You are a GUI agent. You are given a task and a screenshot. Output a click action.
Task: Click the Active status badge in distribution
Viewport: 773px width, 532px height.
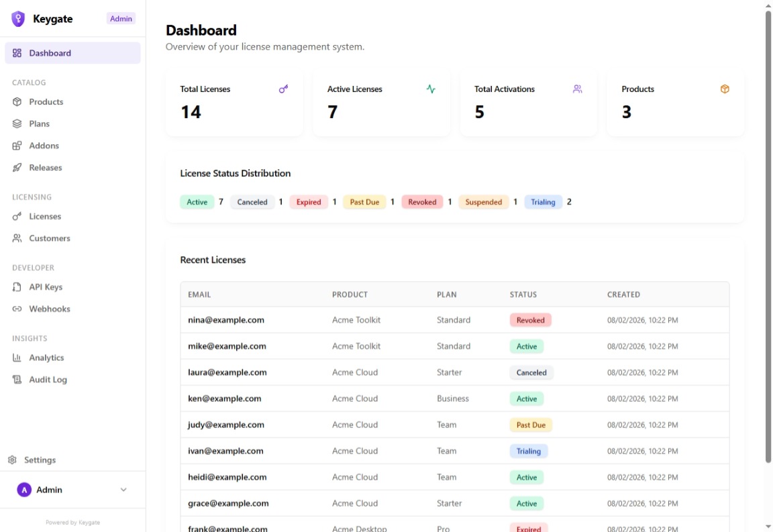point(197,202)
